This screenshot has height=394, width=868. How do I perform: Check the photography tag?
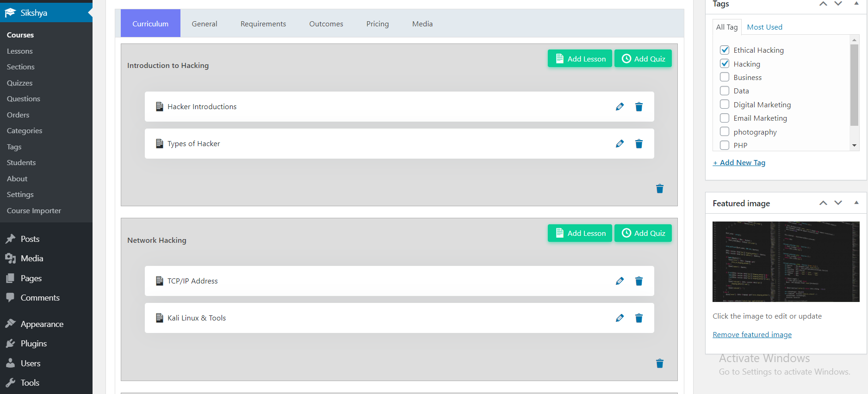pyautogui.click(x=725, y=132)
